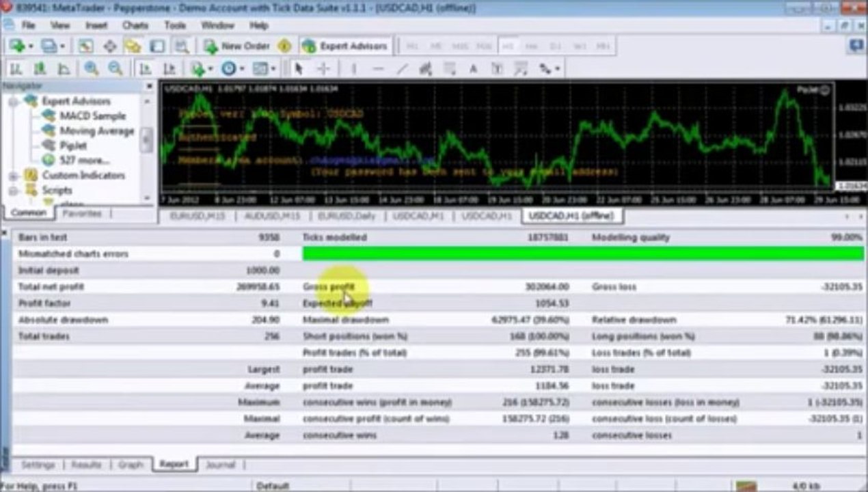The image size is (868, 492).
Task: Select the MACD Sample expert advisor
Action: pyautogui.click(x=92, y=116)
